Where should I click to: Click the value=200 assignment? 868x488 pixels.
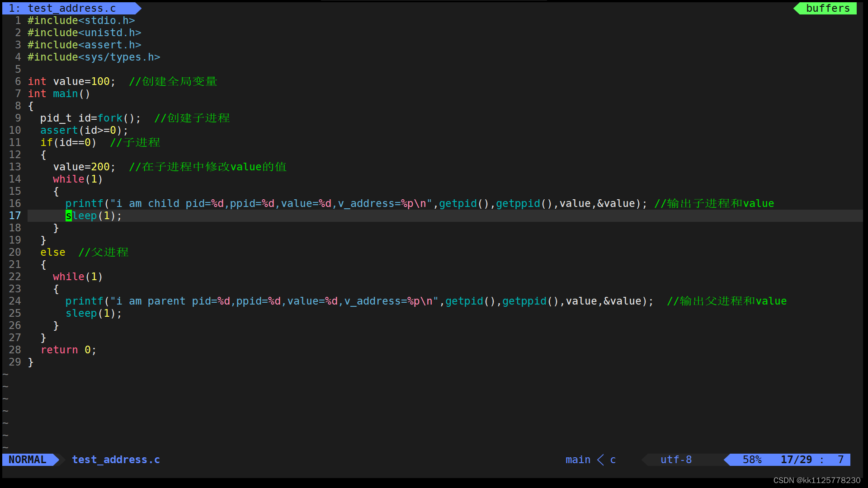point(85,167)
